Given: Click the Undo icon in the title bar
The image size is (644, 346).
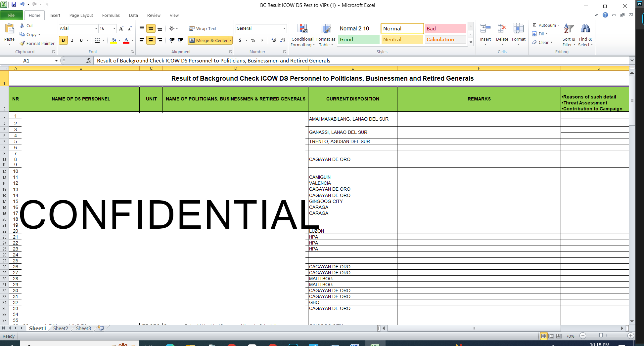Looking at the screenshot, I should (22, 4).
